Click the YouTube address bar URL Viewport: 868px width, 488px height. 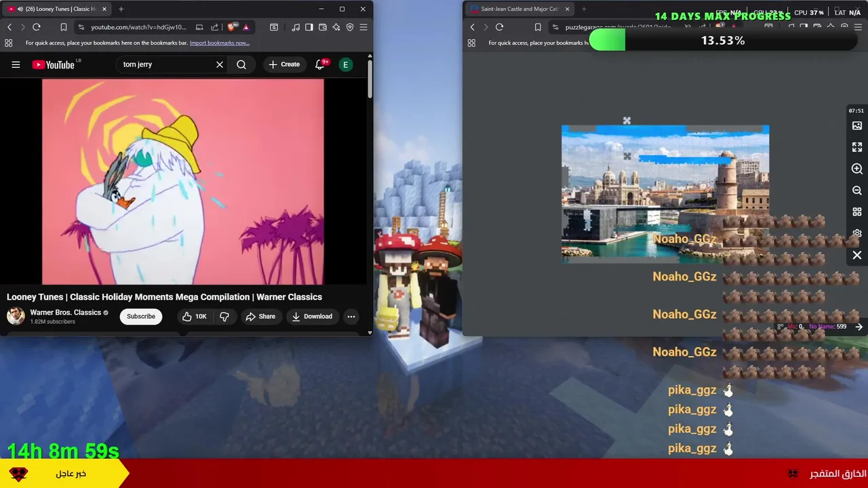138,27
